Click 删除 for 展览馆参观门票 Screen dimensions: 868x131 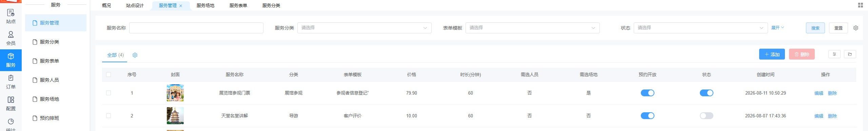click(x=832, y=93)
